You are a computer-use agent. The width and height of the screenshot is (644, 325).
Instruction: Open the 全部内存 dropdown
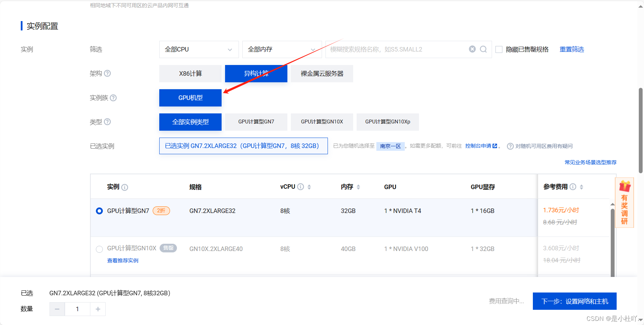point(282,49)
